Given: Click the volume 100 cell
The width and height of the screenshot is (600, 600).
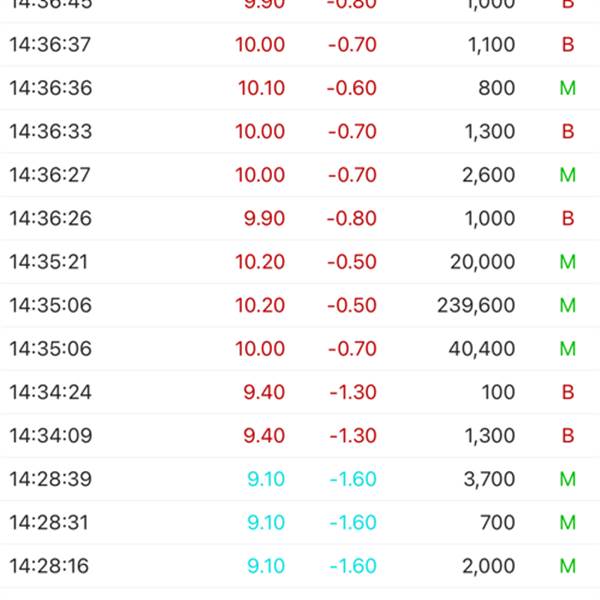Looking at the screenshot, I should coord(498,392).
